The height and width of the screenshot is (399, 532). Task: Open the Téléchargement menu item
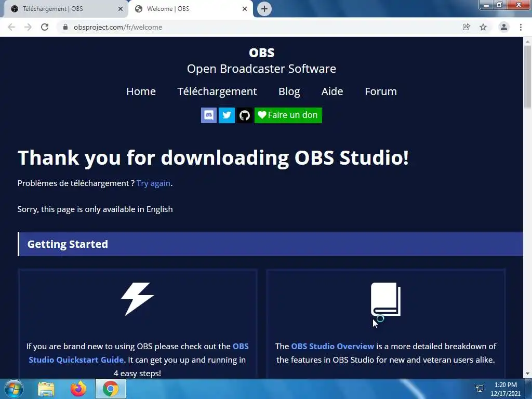point(217,91)
